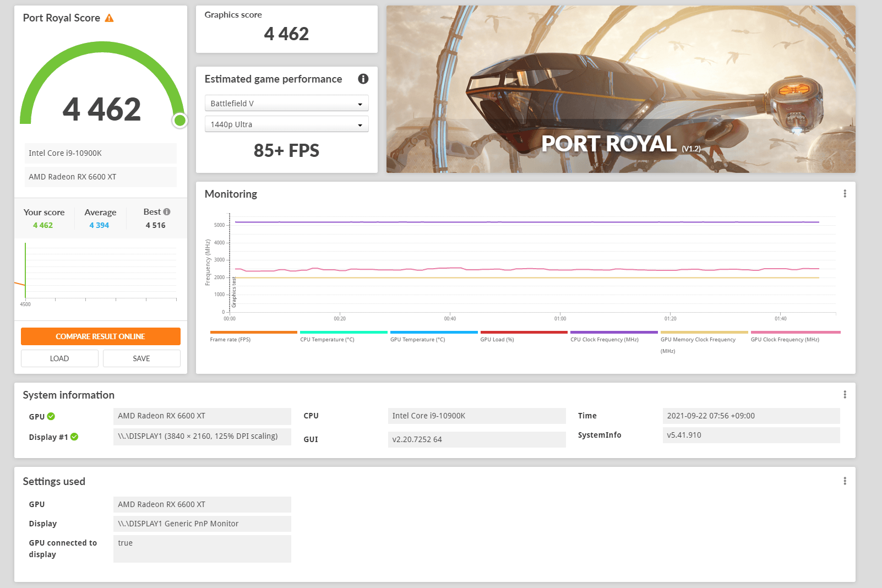Click Compare Result Online button
882x588 pixels.
tap(101, 336)
